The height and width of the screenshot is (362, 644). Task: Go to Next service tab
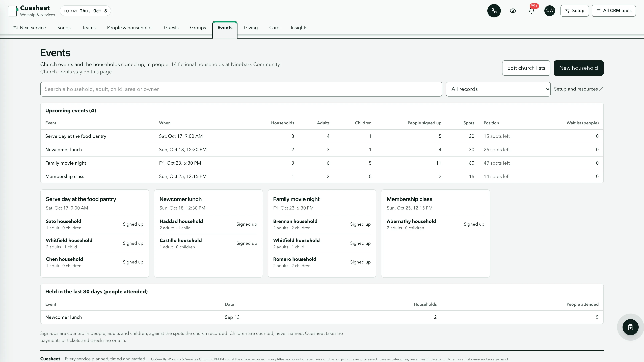click(30, 28)
